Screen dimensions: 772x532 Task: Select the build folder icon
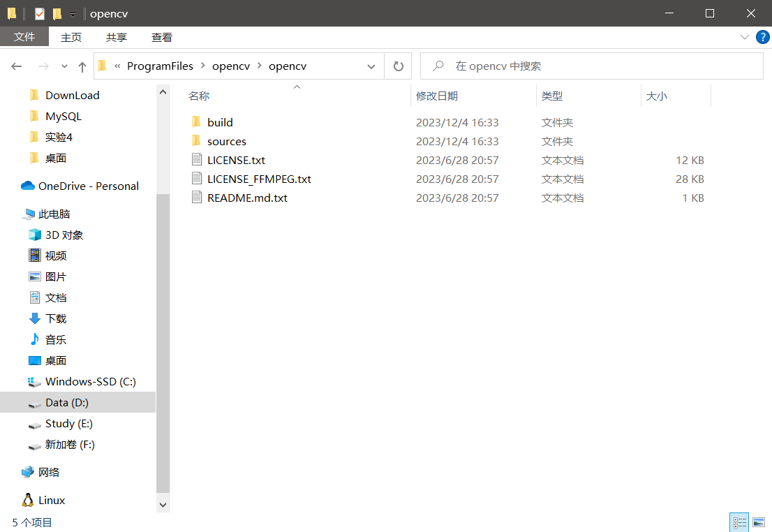coord(196,121)
